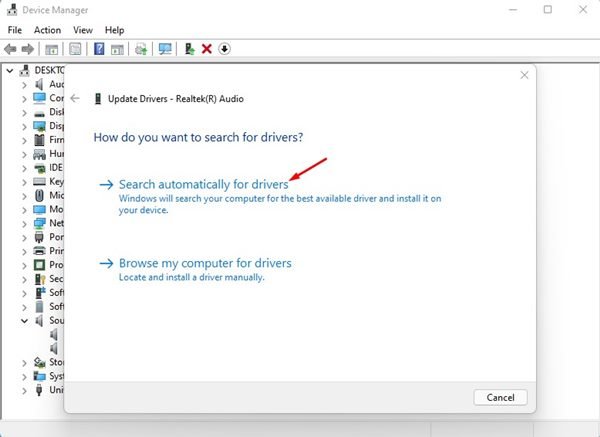Select the mouse icon of the Mic row
This screenshot has height=437, width=600.
(39, 196)
